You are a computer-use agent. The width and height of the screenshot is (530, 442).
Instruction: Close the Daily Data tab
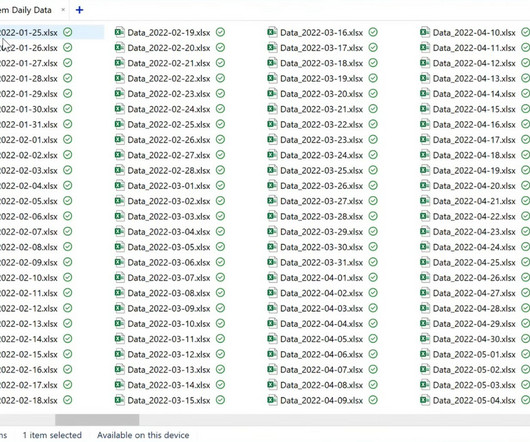click(x=63, y=10)
